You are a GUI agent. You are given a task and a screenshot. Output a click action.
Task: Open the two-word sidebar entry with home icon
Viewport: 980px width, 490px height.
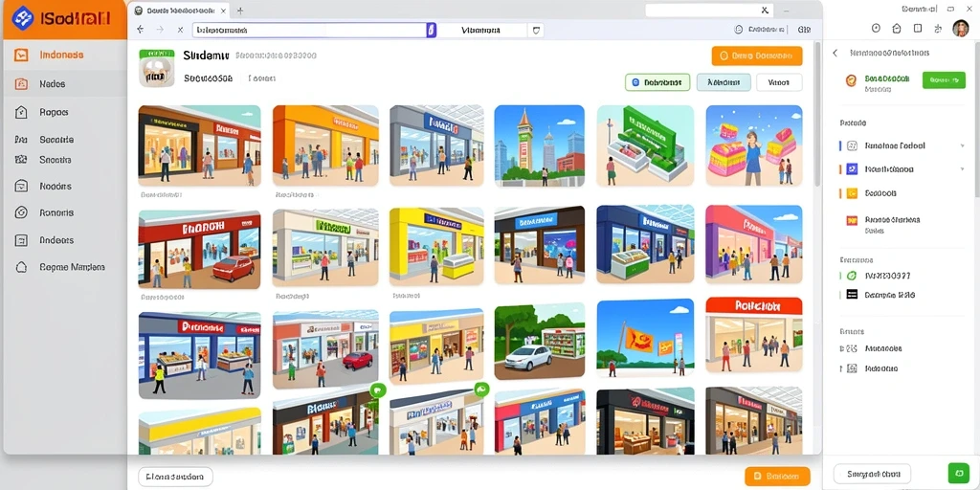point(64,267)
